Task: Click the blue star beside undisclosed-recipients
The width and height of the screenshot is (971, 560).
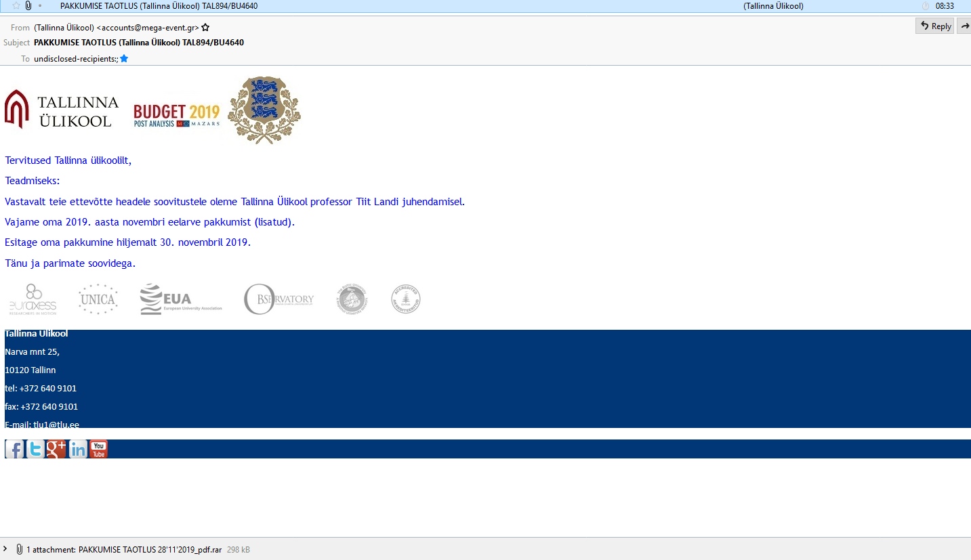Action: point(124,59)
